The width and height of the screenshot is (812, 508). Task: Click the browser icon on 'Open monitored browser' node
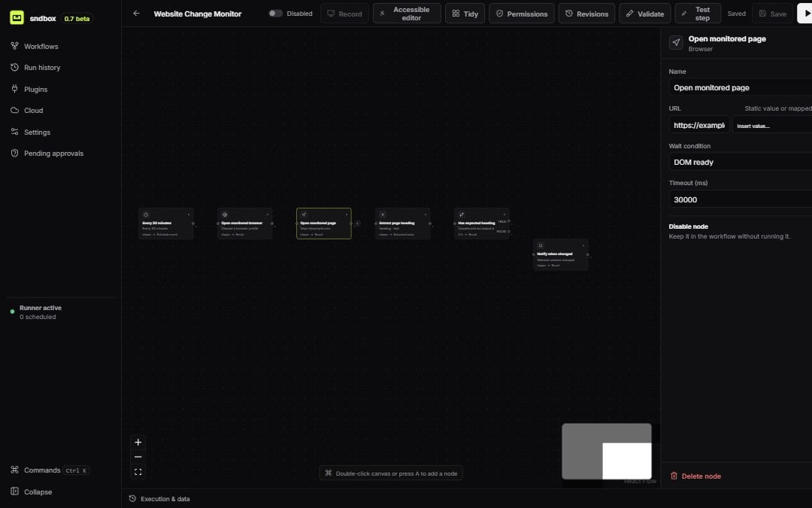click(225, 214)
